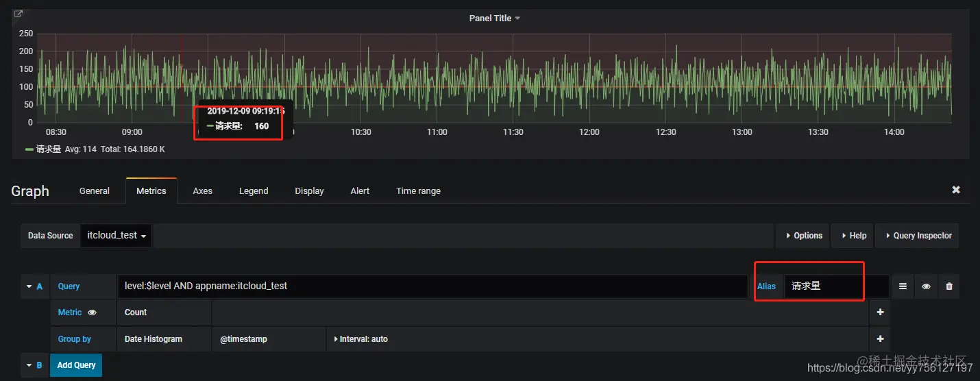Image resolution: width=980 pixels, height=381 pixels.
Task: Click the Group by label
Action: (x=75, y=339)
